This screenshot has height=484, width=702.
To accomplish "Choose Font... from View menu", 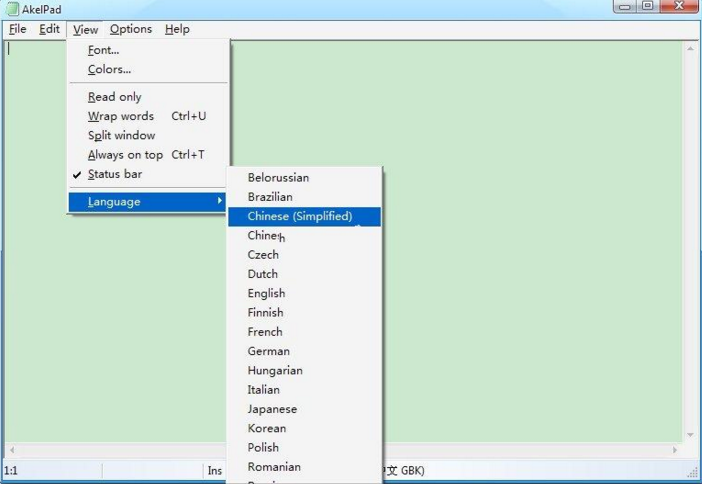I will 149,50.
